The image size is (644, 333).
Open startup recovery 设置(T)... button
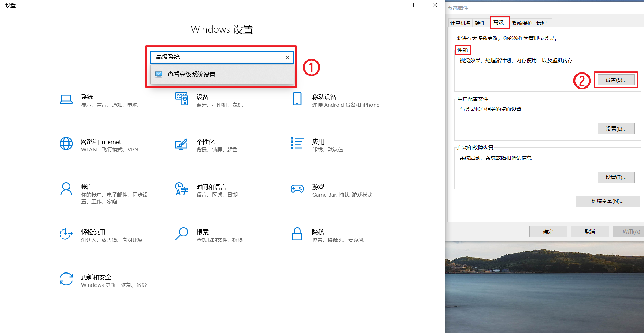(x=616, y=177)
